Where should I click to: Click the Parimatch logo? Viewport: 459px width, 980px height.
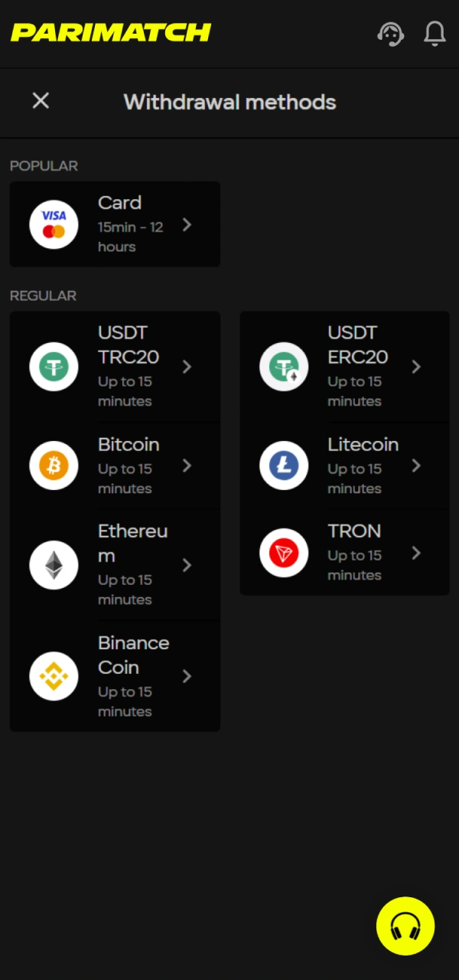tap(110, 31)
